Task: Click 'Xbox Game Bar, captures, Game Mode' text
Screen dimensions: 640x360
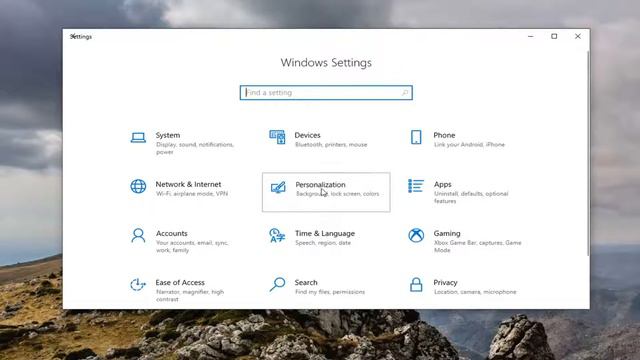Action: point(478,247)
